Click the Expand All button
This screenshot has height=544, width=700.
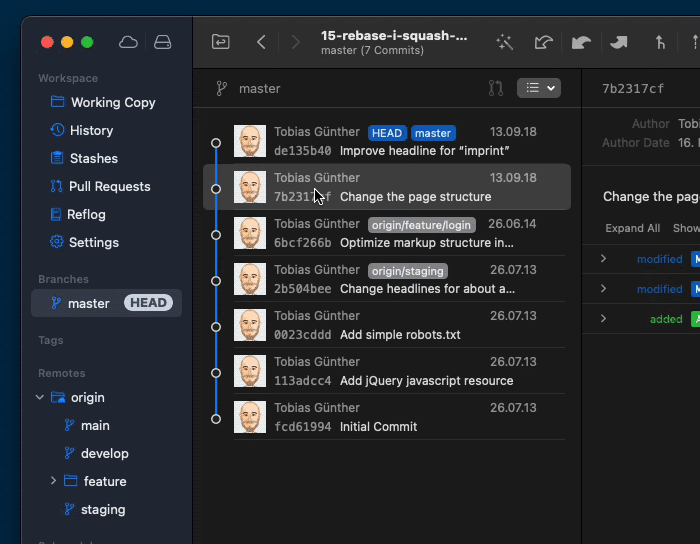point(632,228)
